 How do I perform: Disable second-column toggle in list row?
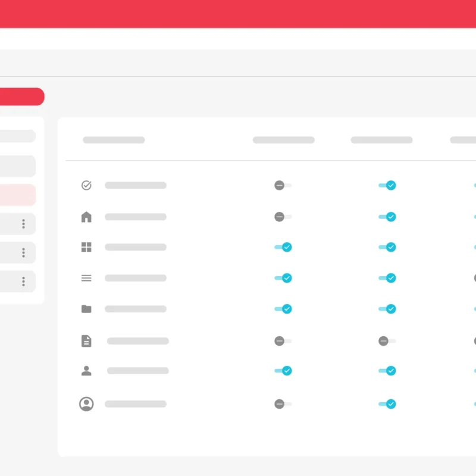(x=387, y=278)
